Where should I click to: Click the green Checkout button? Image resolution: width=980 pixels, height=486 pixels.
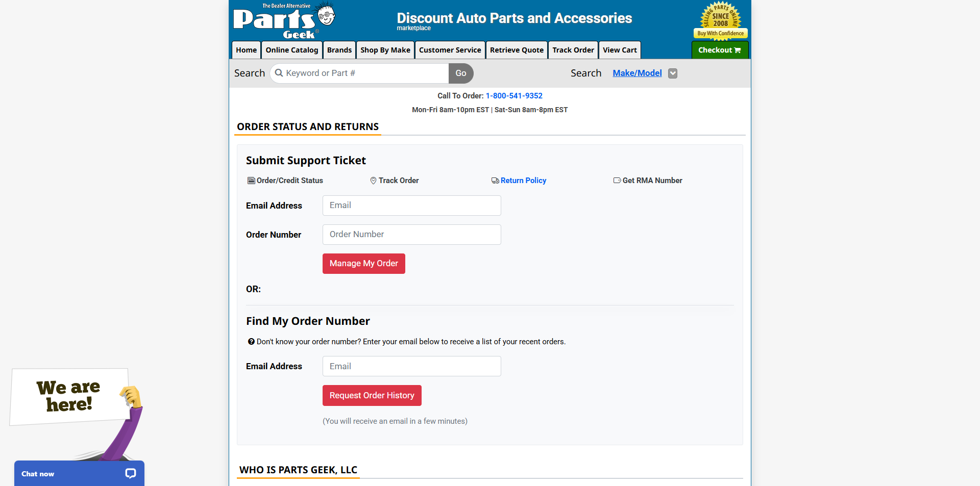pos(720,50)
